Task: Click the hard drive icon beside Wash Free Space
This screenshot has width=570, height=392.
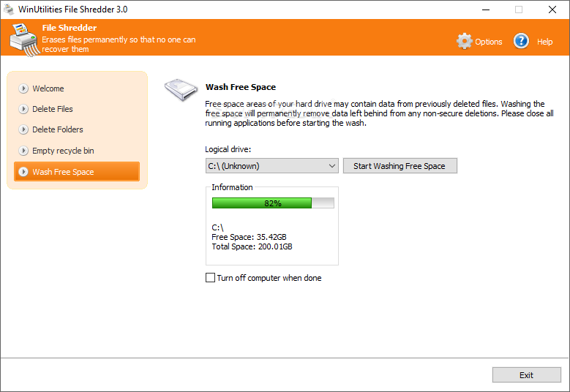Action: tap(181, 89)
